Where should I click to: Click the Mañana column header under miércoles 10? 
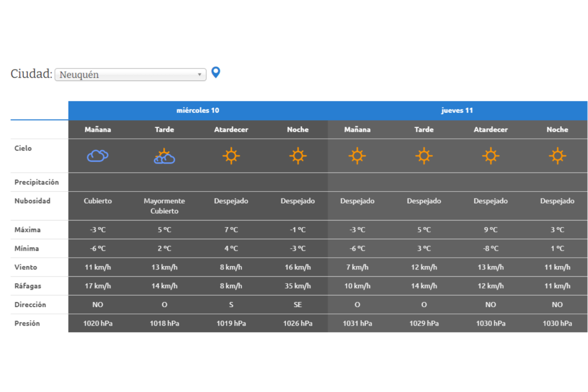click(x=97, y=130)
